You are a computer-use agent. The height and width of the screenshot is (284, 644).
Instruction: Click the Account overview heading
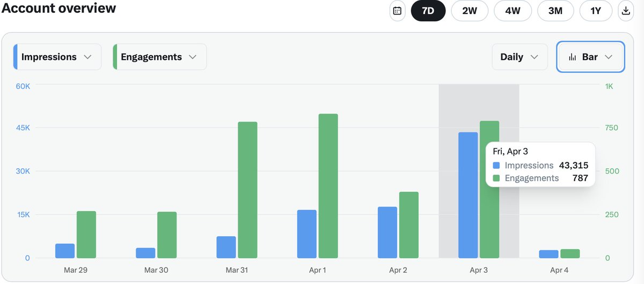click(x=58, y=8)
